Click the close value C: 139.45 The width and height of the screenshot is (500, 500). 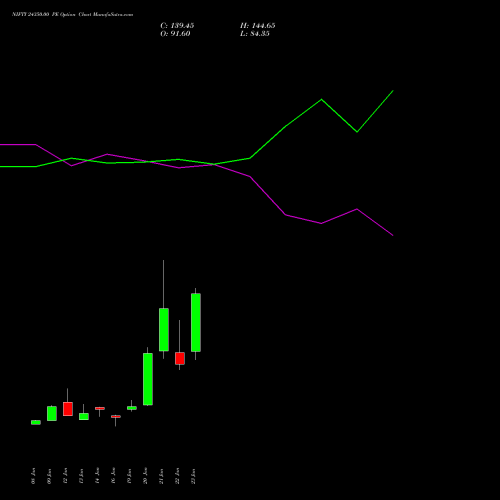tap(177, 26)
